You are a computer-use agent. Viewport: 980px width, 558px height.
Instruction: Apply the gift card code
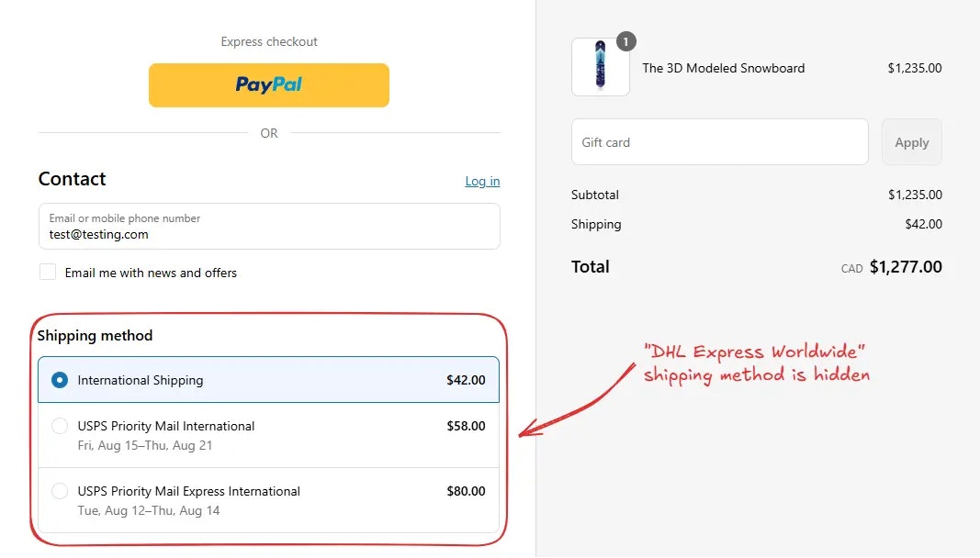(x=911, y=142)
